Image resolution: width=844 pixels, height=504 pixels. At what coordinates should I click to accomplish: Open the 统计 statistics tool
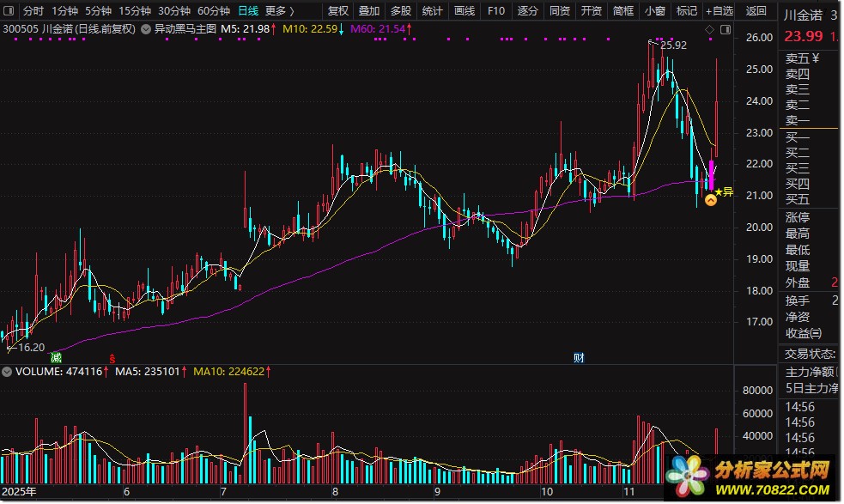pyautogui.click(x=432, y=11)
